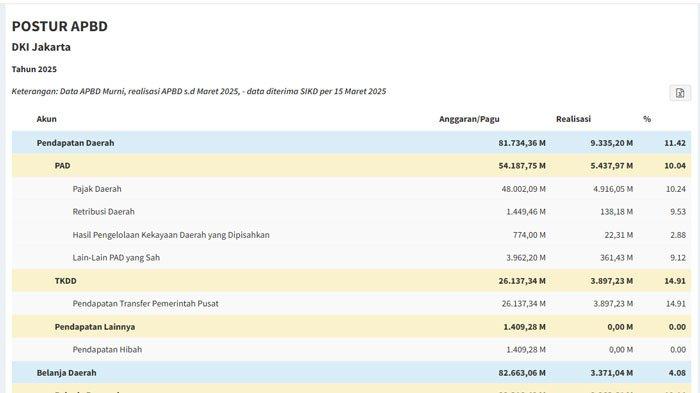Click the 138,18 M realization value
The image size is (700, 393).
(x=617, y=212)
